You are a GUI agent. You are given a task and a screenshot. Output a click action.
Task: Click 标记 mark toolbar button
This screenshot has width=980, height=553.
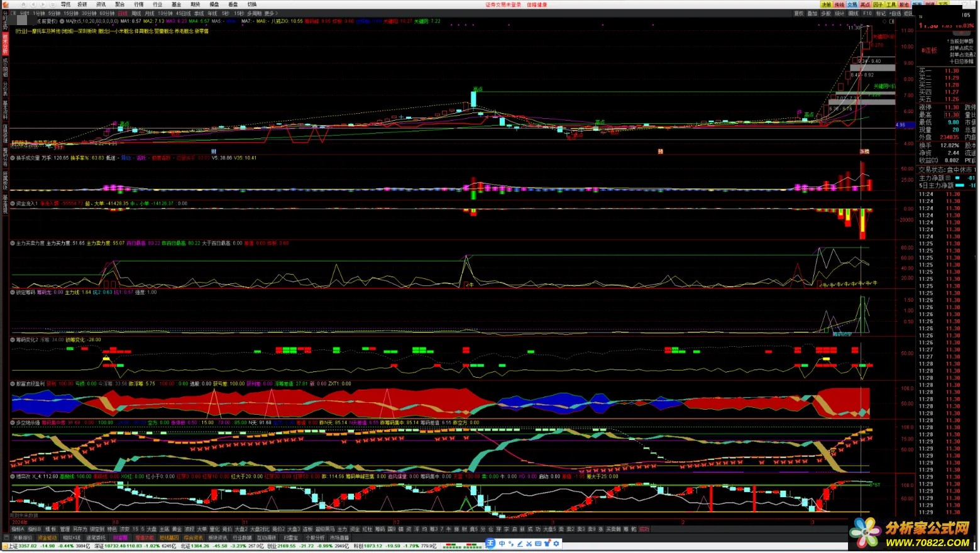click(881, 13)
